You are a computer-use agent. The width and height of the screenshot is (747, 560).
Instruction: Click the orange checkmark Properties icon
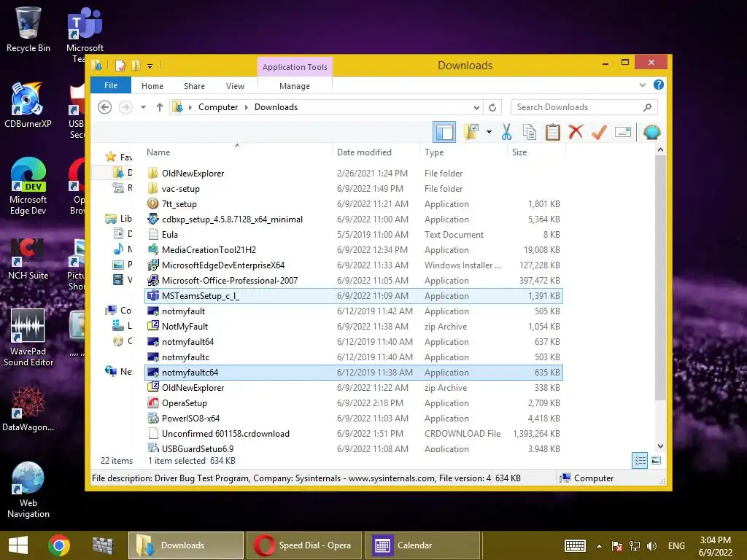pos(599,132)
